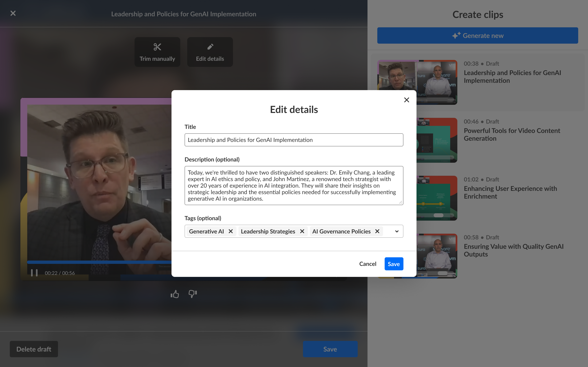
Task: Delete the current draft
Action: coord(34,349)
